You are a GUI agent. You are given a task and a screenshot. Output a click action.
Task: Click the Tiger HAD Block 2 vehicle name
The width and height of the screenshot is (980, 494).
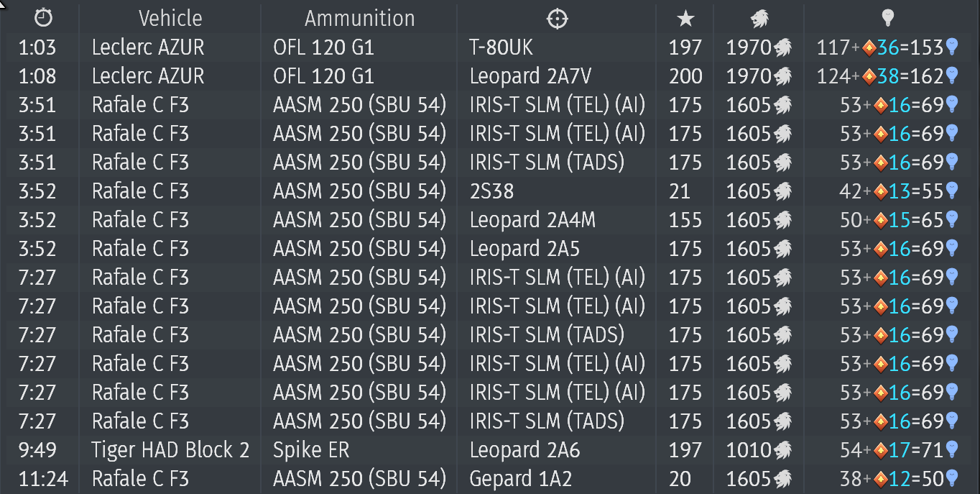pyautogui.click(x=170, y=450)
